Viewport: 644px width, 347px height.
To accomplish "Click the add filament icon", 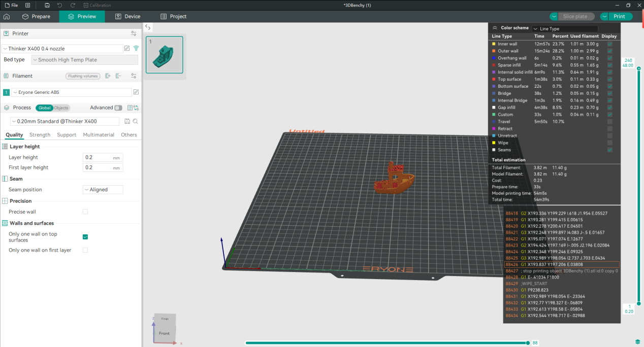I will [x=108, y=76].
